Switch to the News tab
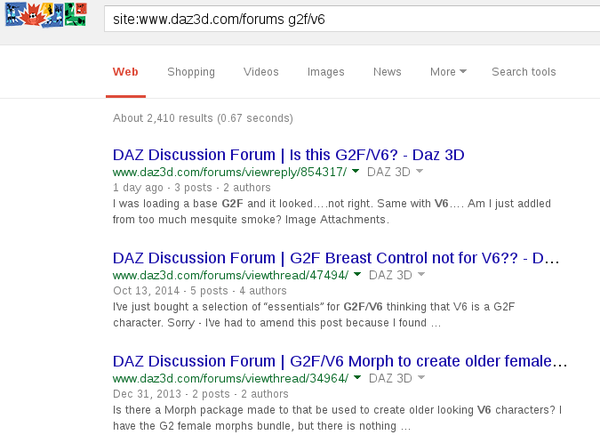600x435 pixels. (x=387, y=72)
